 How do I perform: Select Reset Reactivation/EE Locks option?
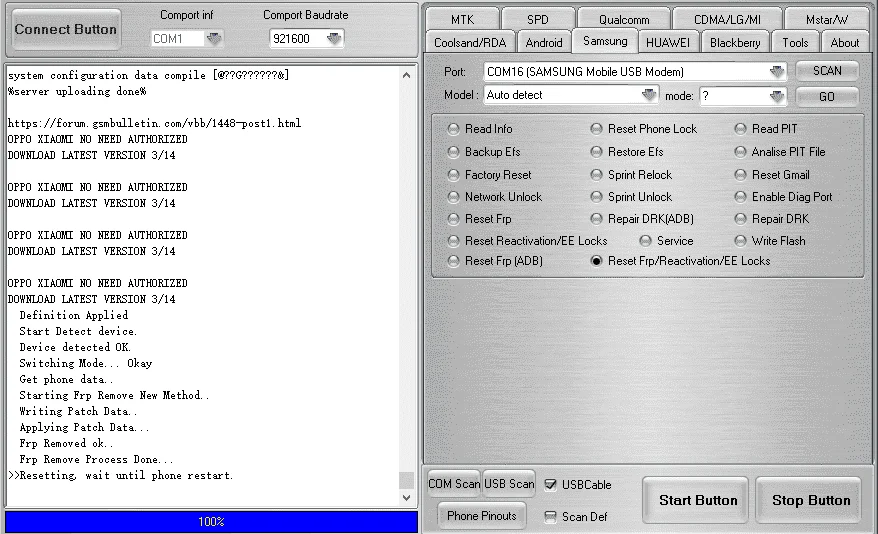pos(527,241)
